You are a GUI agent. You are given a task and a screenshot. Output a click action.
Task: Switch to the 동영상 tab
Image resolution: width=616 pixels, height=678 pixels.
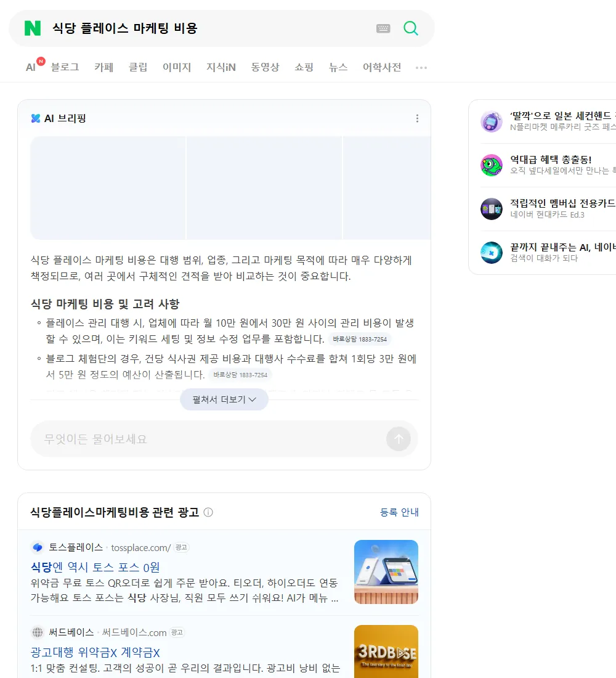[x=265, y=67]
